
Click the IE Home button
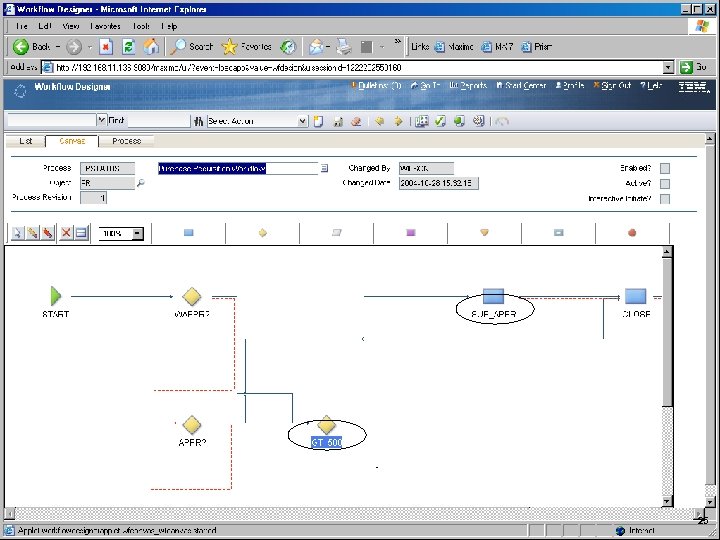(151, 46)
